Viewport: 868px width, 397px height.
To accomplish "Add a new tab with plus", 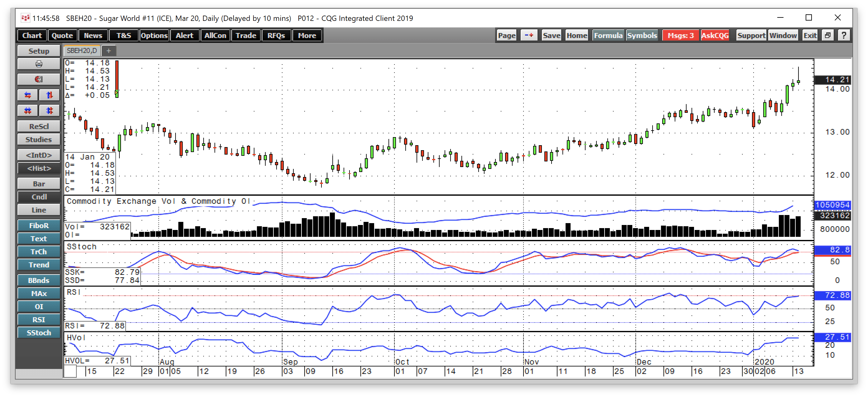I will click(x=109, y=51).
